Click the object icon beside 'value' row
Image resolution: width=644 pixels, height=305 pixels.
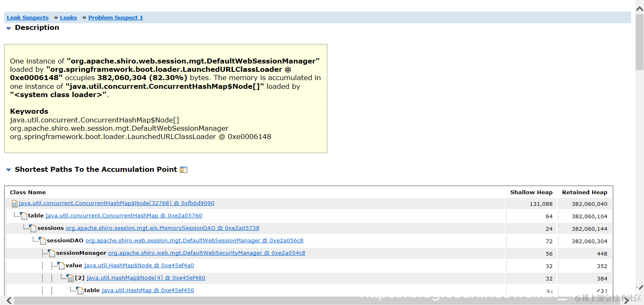coord(61,266)
